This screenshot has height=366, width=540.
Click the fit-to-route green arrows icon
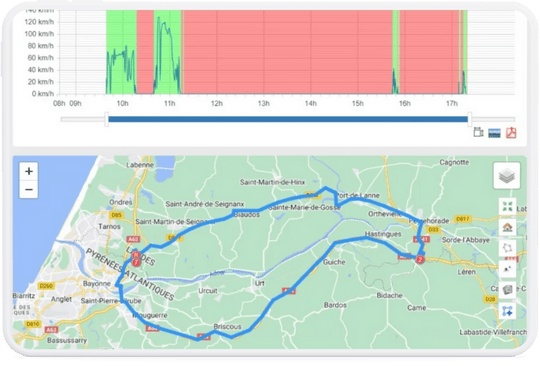(507, 207)
